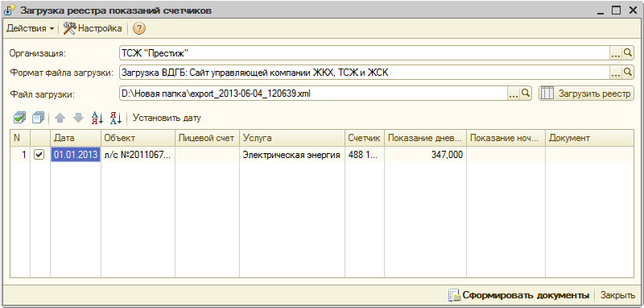Click the Дата column header
Viewport: 644px width, 308px height.
click(76, 138)
